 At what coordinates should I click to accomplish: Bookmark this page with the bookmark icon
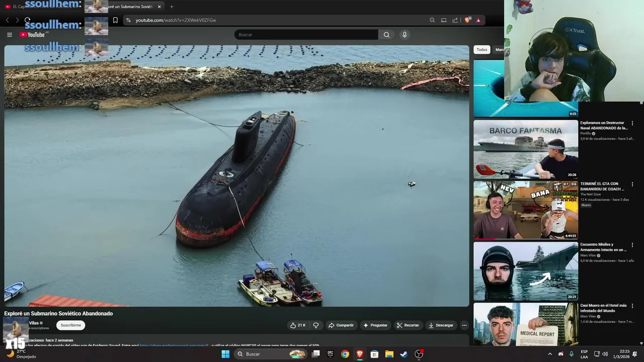click(x=115, y=20)
